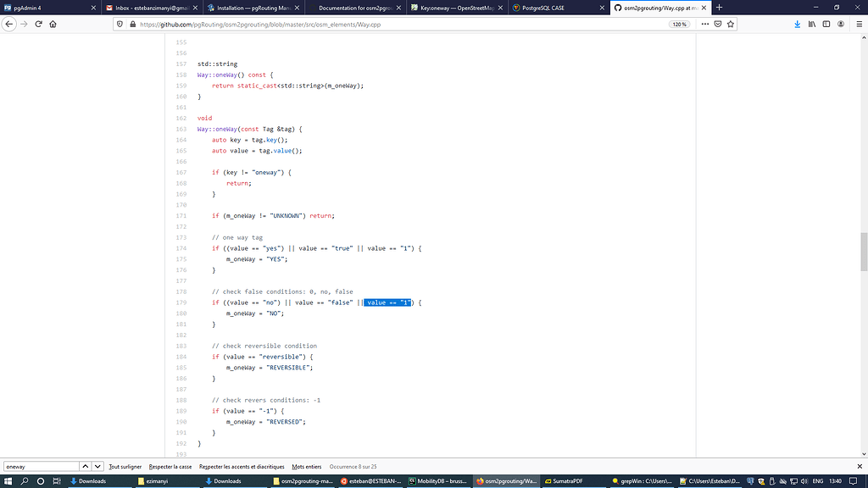Open the Downloads panel in Firefox toolbar
The height and width of the screenshot is (488, 868).
click(x=797, y=25)
